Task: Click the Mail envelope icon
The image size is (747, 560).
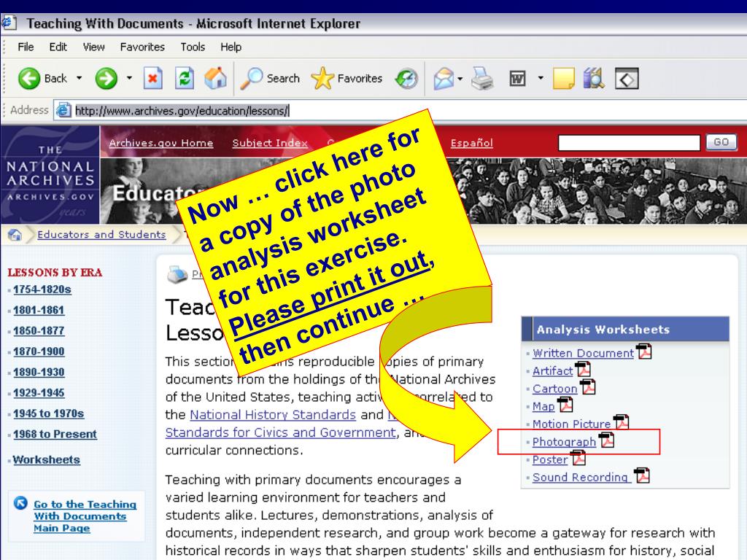Action: (444, 79)
